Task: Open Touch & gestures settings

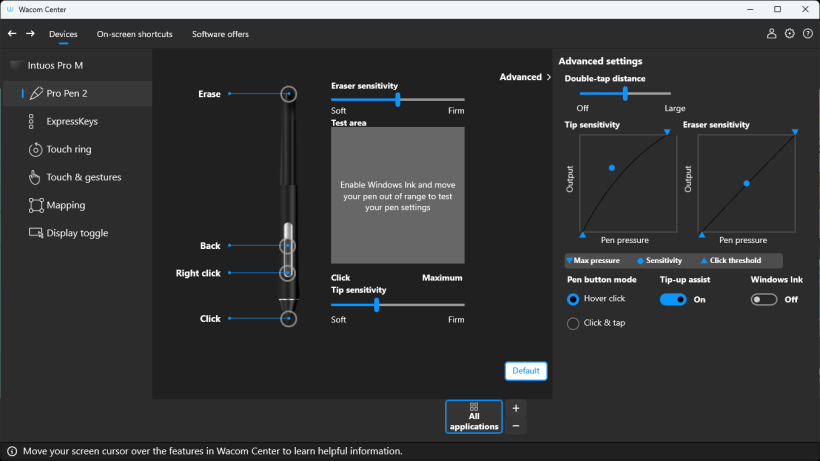Action: (x=83, y=177)
